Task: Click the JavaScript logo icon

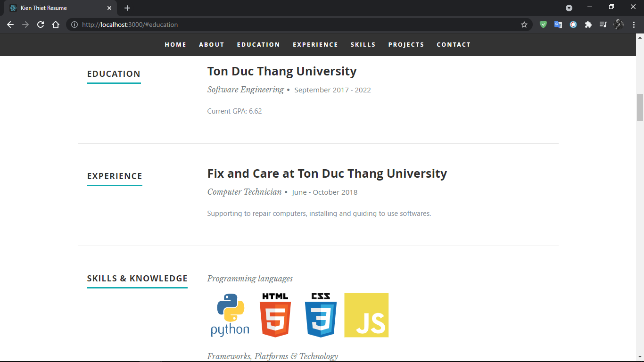Action: click(x=366, y=315)
